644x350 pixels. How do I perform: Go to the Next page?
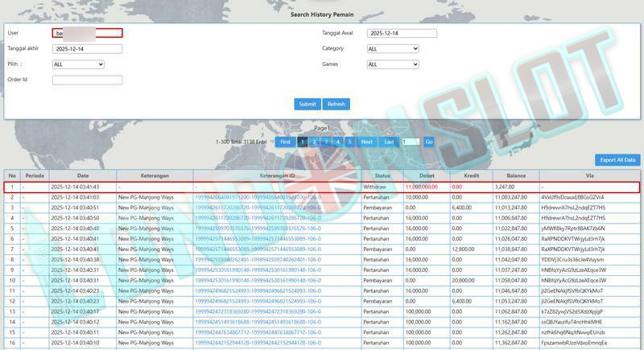(x=366, y=142)
